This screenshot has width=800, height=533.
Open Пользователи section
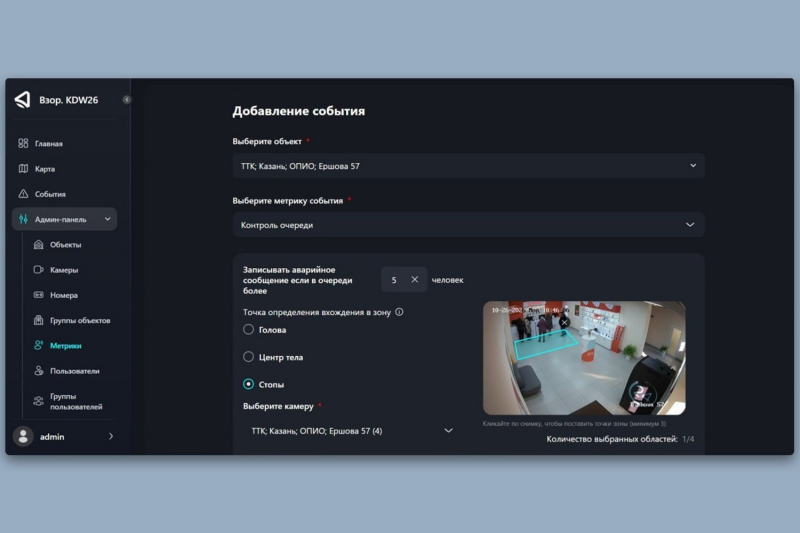[74, 371]
